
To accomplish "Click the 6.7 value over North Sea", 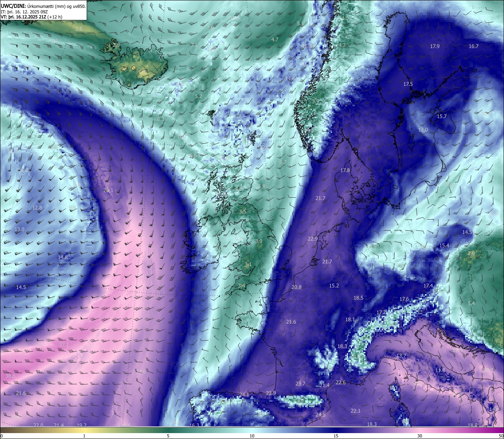I will (283, 162).
